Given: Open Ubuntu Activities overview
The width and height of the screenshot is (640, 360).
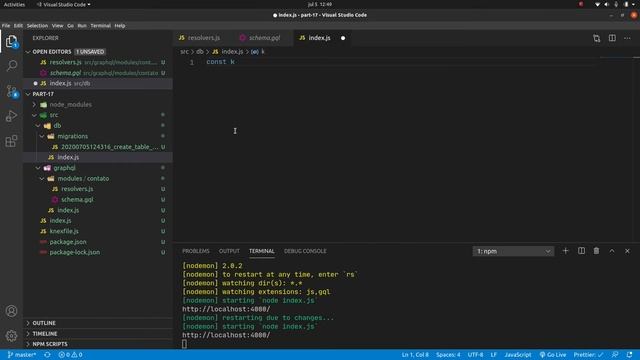Looking at the screenshot, I should 14,4.
